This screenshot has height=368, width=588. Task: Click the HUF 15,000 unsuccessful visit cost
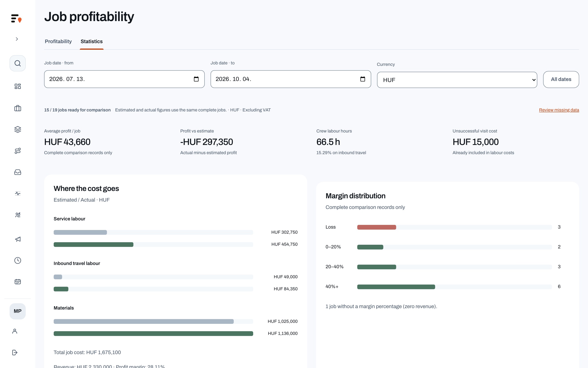(x=476, y=142)
